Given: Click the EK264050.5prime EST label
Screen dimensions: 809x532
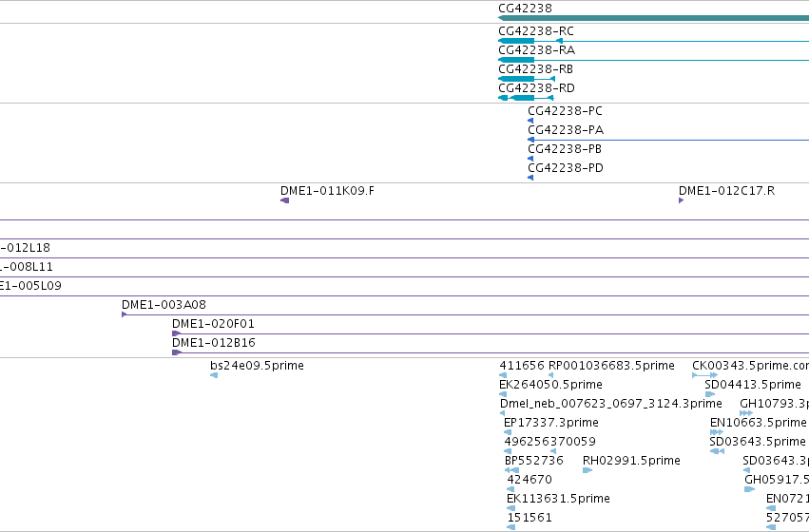Looking at the screenshot, I should 550,385.
